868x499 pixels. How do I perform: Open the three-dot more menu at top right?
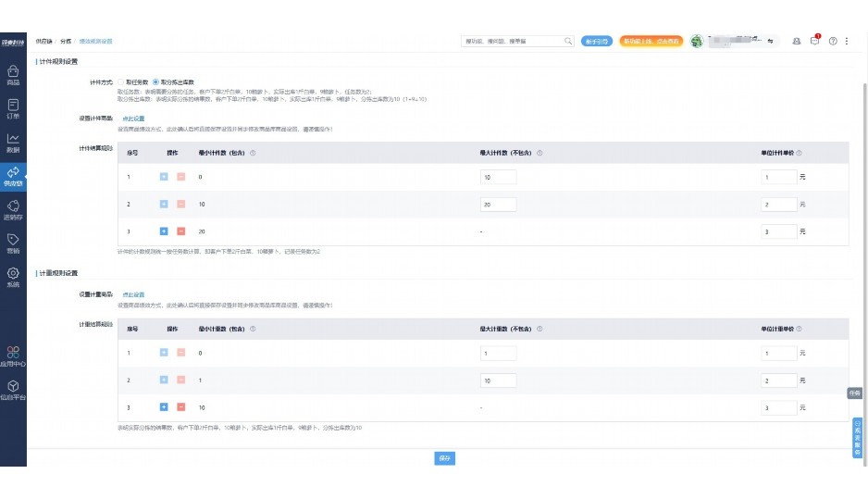pyautogui.click(x=847, y=42)
